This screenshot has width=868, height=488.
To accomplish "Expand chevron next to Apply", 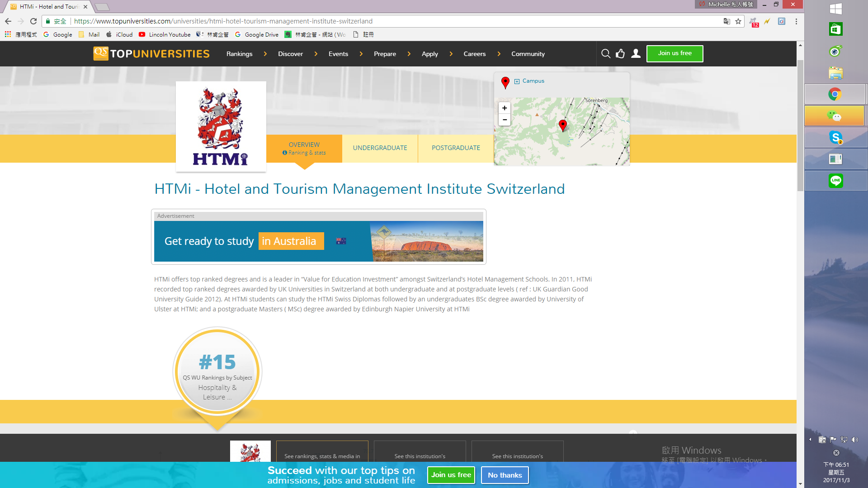I will [451, 54].
